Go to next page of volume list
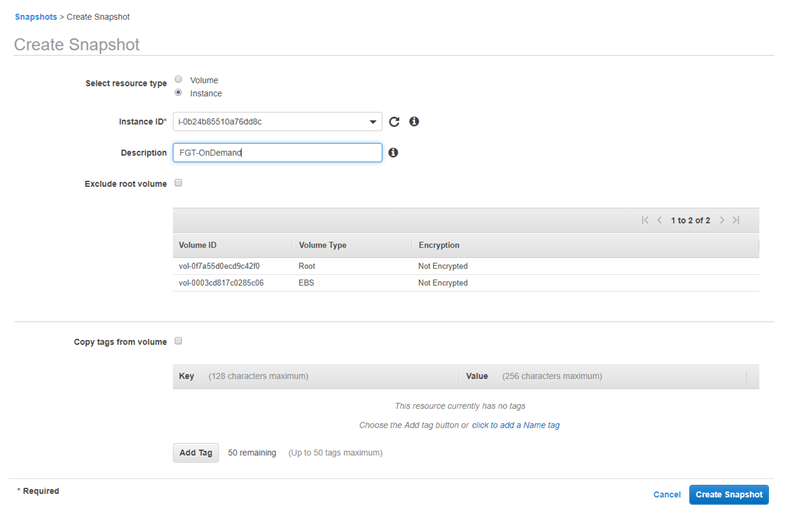 (722, 220)
